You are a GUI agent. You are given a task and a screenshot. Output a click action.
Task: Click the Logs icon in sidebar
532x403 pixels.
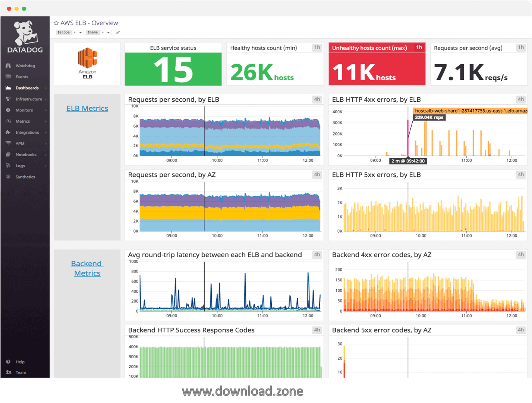(8, 166)
